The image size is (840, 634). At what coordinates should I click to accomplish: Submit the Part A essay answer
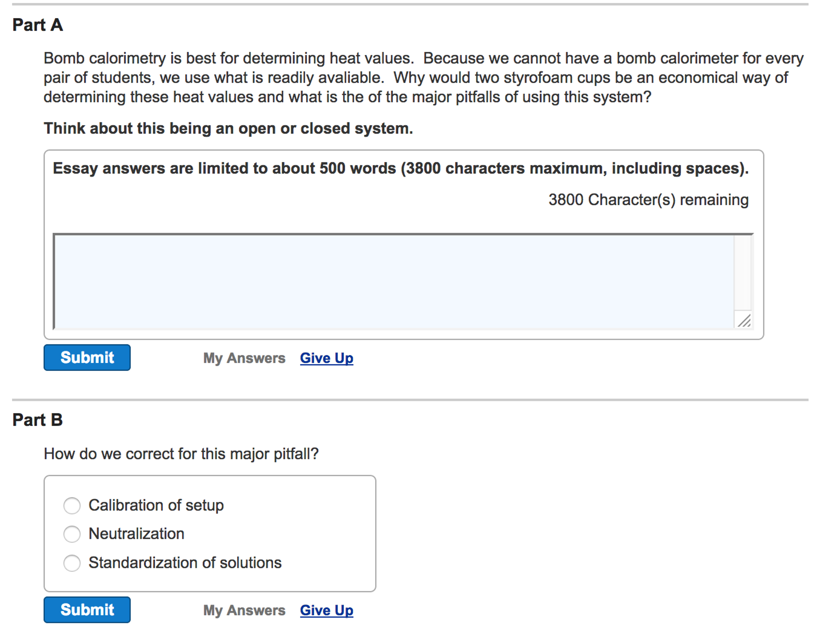[87, 357]
